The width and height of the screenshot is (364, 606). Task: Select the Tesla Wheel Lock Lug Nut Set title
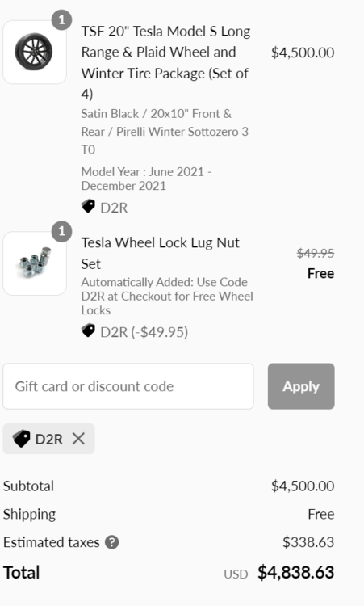160,253
